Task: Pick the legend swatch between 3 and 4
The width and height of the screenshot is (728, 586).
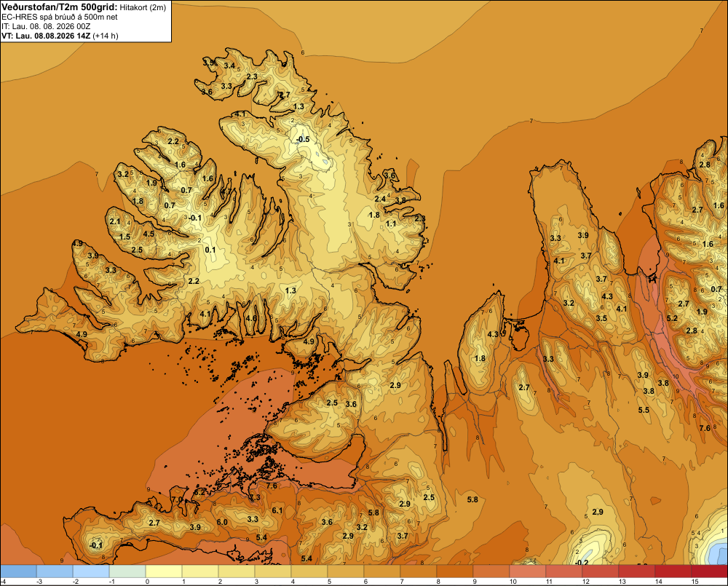Action: point(273,571)
